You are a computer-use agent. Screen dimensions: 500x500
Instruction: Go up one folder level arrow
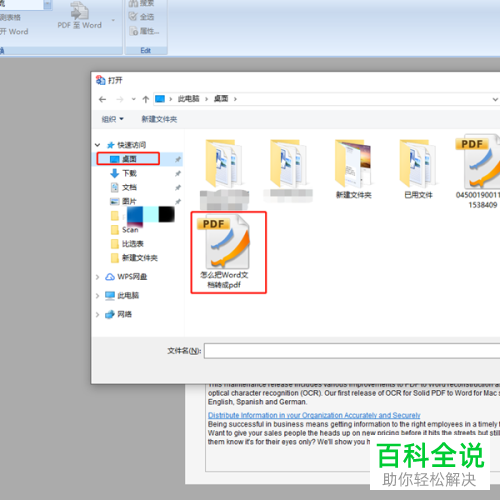(145, 99)
